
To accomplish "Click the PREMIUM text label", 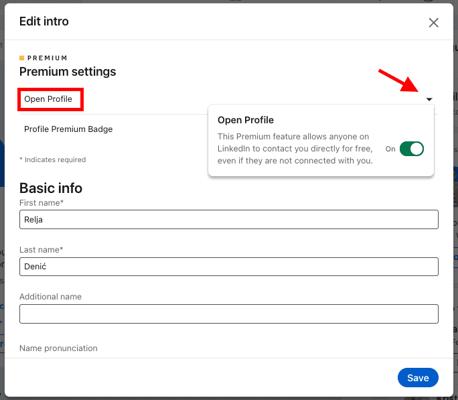I will (47, 58).
